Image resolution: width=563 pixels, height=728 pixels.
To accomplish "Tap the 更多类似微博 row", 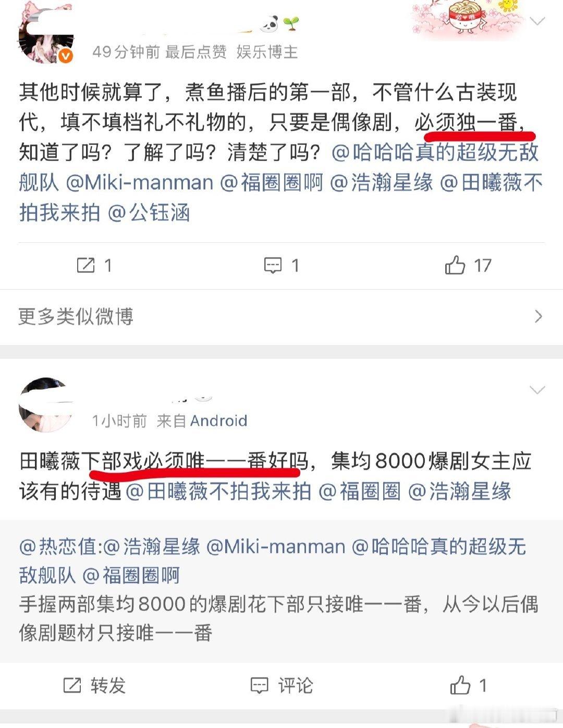I will point(281,316).
